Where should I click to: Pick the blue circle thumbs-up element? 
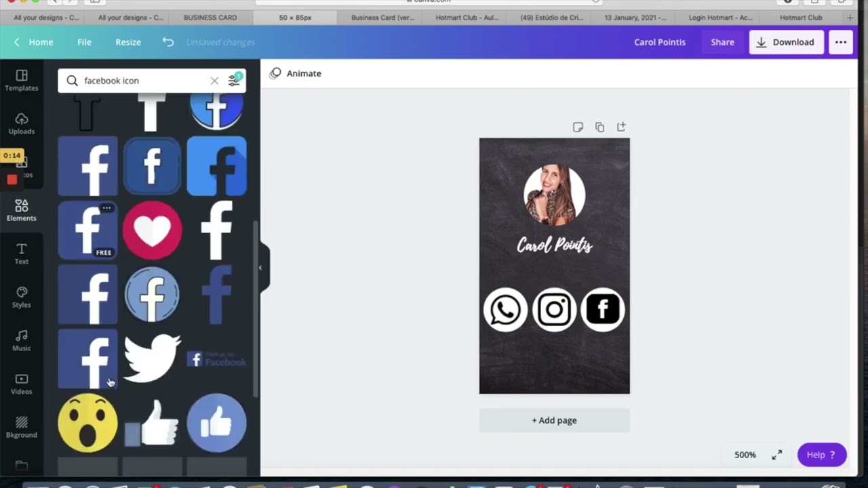point(216,423)
